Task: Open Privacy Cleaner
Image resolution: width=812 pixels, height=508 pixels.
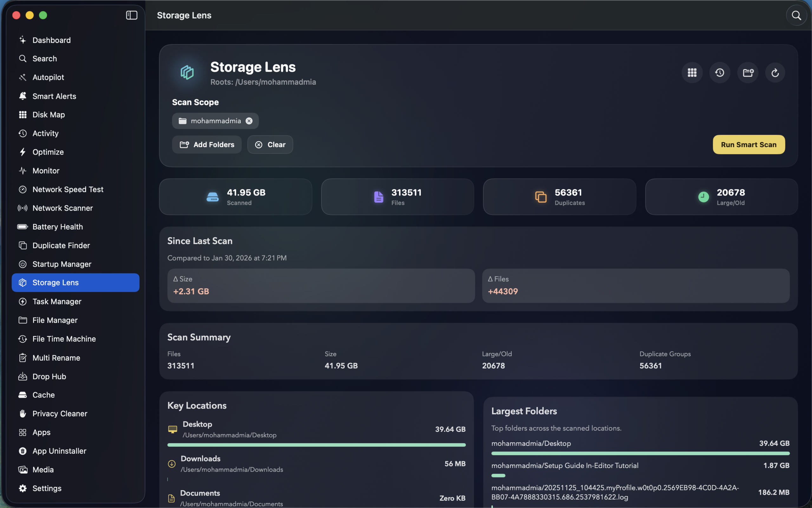Action: pos(75,414)
